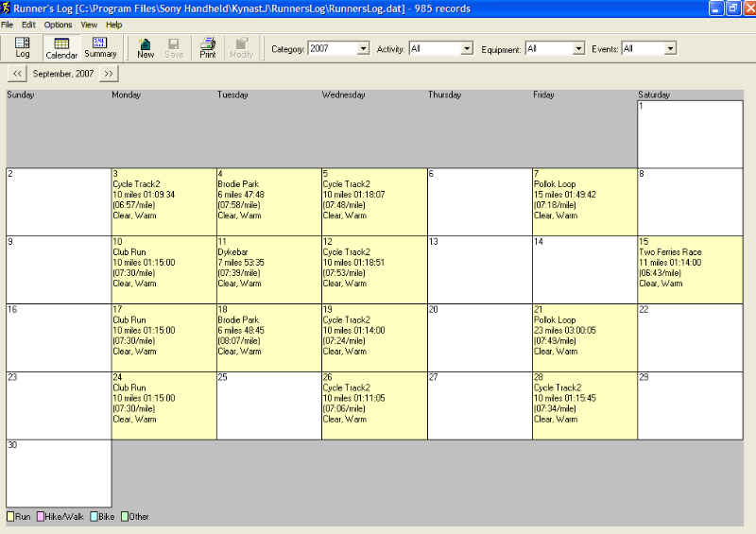Click the Run legend color box
The height and width of the screenshot is (534, 756).
pos(10,517)
